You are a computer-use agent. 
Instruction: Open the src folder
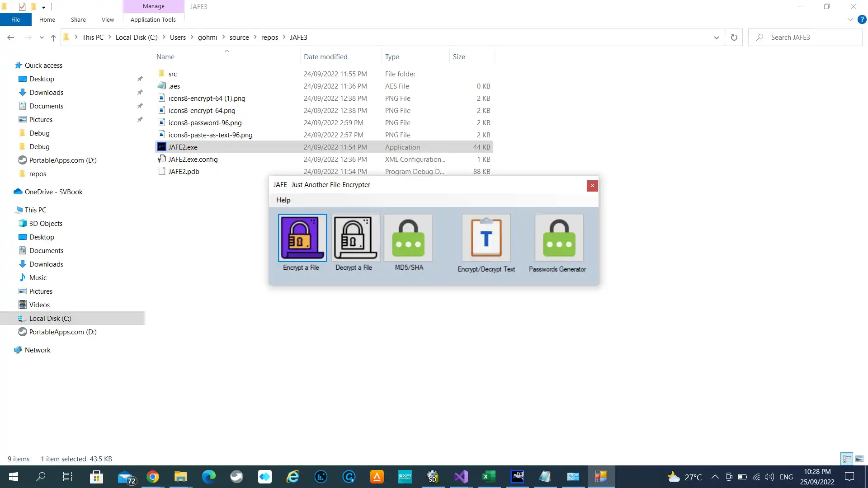(172, 73)
